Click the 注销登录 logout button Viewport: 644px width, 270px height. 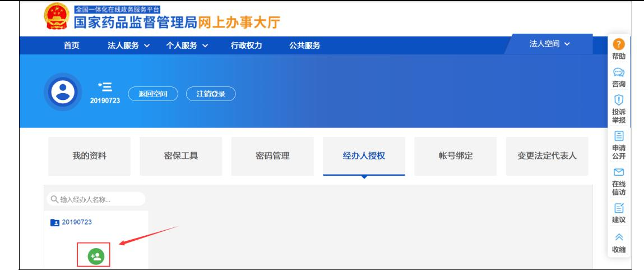(210, 94)
